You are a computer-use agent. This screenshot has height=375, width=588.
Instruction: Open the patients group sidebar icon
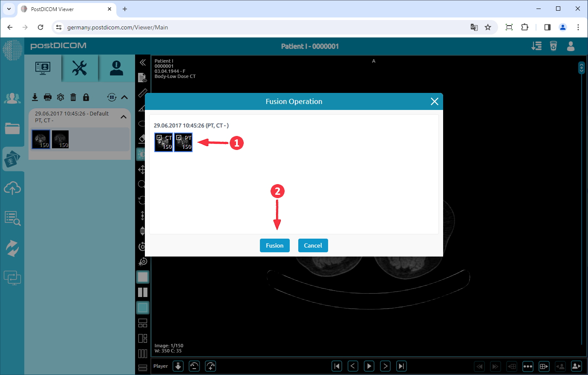tap(12, 98)
